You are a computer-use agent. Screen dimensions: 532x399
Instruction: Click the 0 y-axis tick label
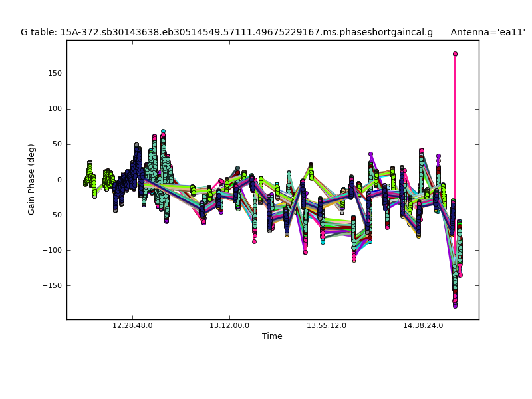pos(59,180)
